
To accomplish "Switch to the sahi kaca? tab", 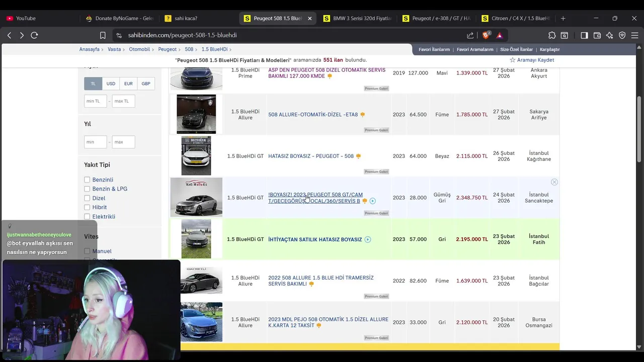I will click(199, 18).
